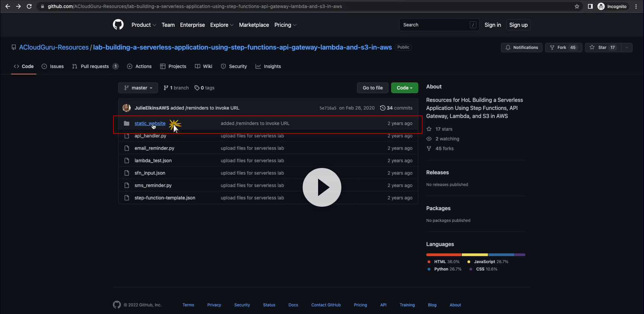Click the Sign up button
644x314 pixels.
click(518, 25)
